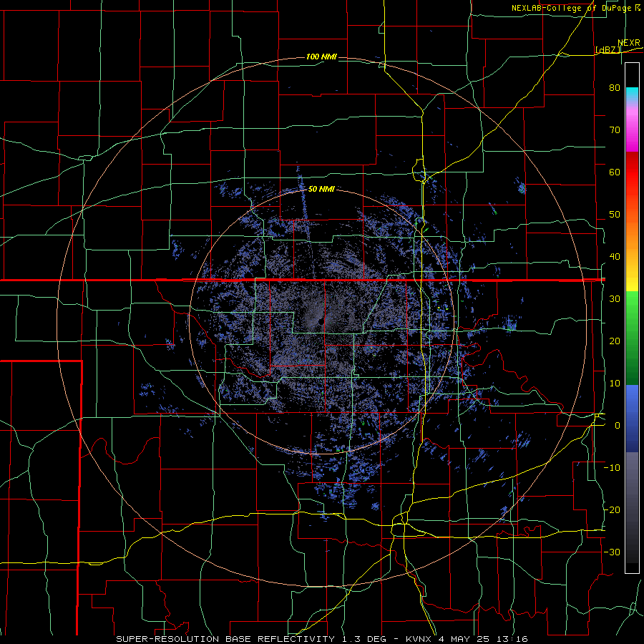The height and width of the screenshot is (644, 644).
Task: Click the 70 value on the dBZ scale
Action: click(615, 130)
